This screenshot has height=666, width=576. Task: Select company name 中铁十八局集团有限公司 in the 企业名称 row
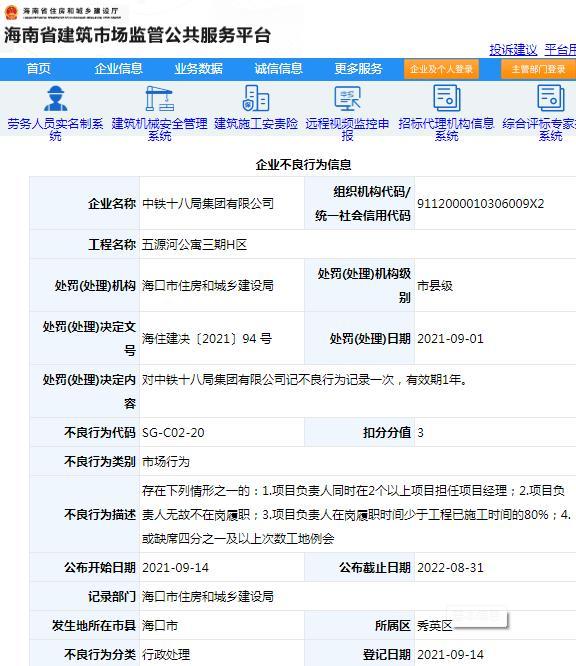(x=208, y=203)
